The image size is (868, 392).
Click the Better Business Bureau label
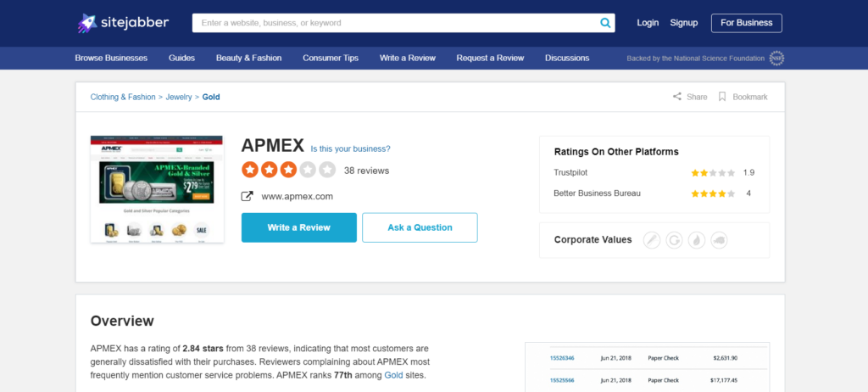pos(597,193)
